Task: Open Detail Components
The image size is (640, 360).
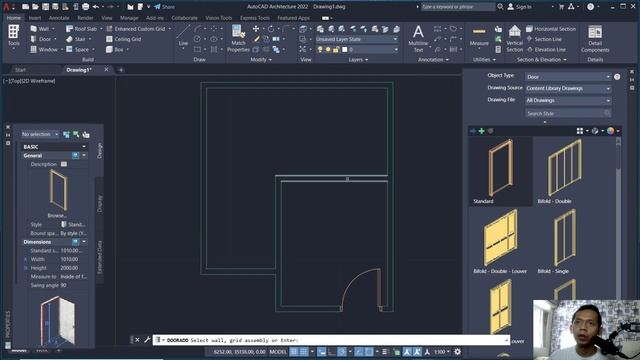Action: 595,39
